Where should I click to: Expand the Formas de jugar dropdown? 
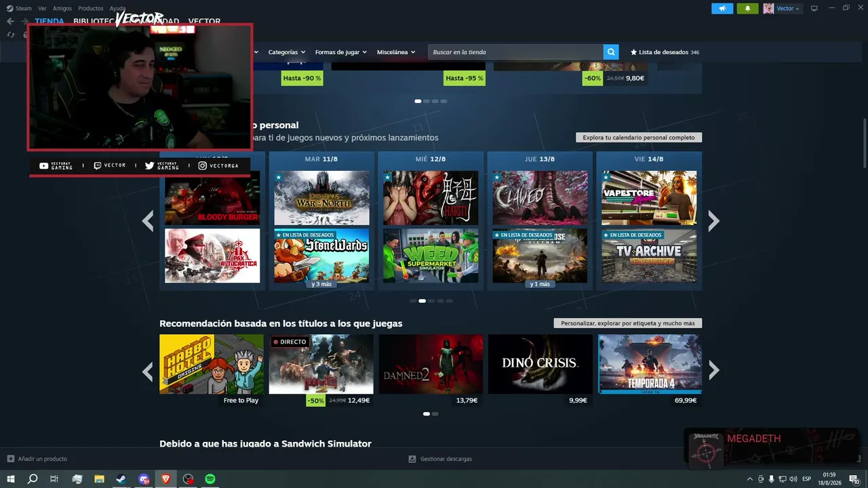340,52
